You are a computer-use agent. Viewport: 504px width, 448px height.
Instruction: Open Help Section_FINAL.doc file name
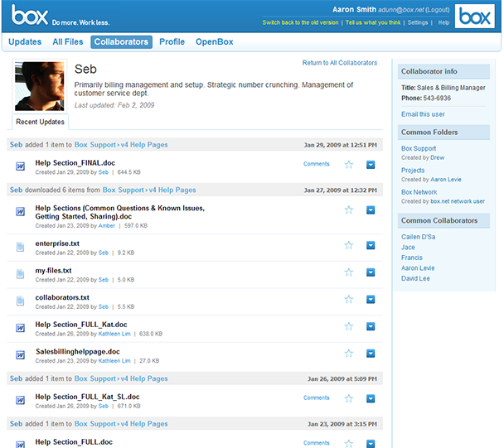(x=75, y=163)
